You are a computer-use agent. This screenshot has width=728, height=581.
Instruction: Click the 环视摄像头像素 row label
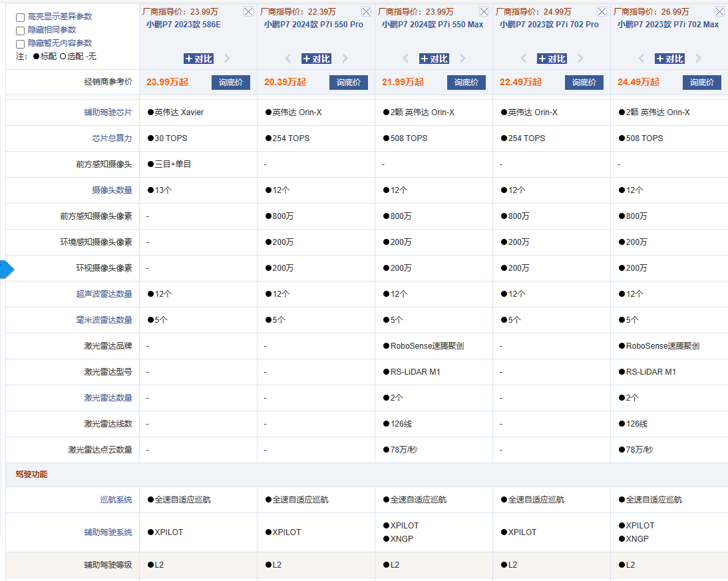click(x=104, y=268)
